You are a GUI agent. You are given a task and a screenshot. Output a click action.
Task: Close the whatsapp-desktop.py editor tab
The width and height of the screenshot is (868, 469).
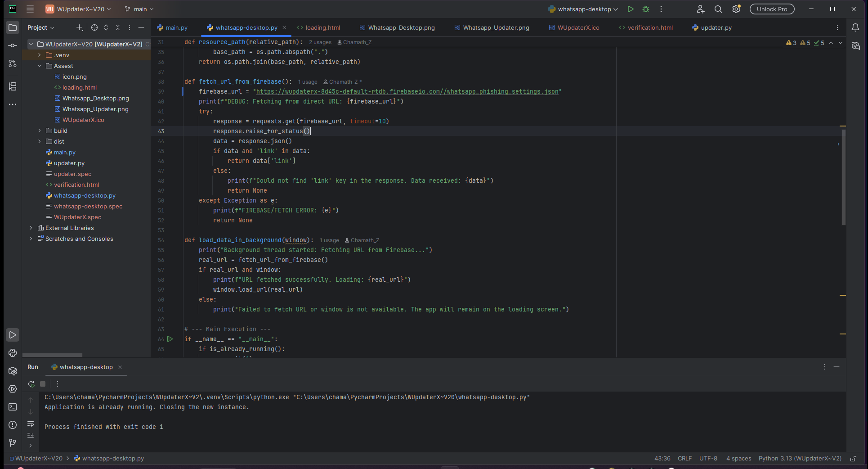pyautogui.click(x=284, y=27)
